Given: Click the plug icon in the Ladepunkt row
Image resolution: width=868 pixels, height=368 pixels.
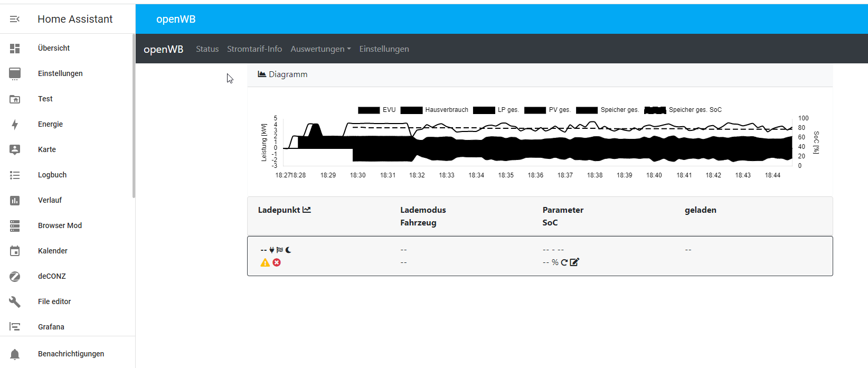Looking at the screenshot, I should click(x=272, y=250).
